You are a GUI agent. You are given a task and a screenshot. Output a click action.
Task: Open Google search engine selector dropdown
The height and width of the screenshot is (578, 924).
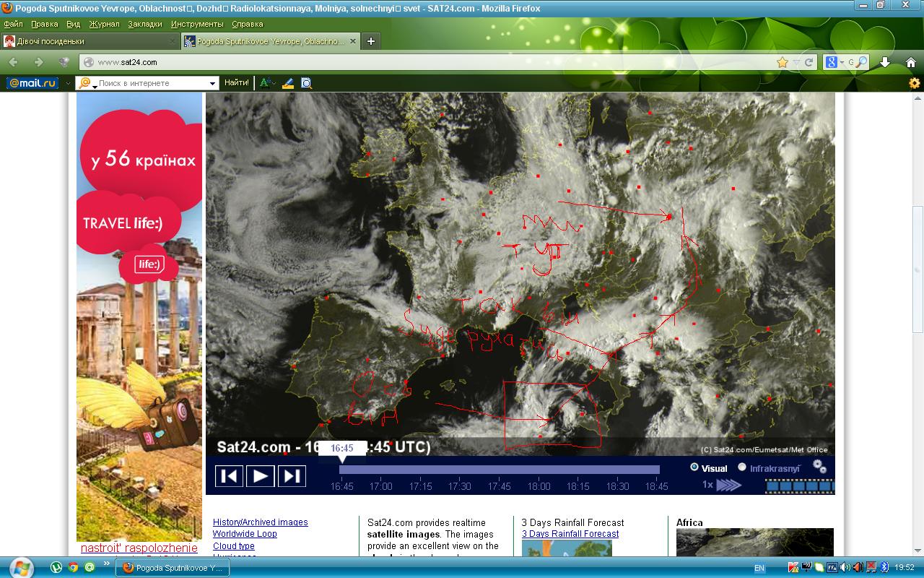pyautogui.click(x=842, y=62)
